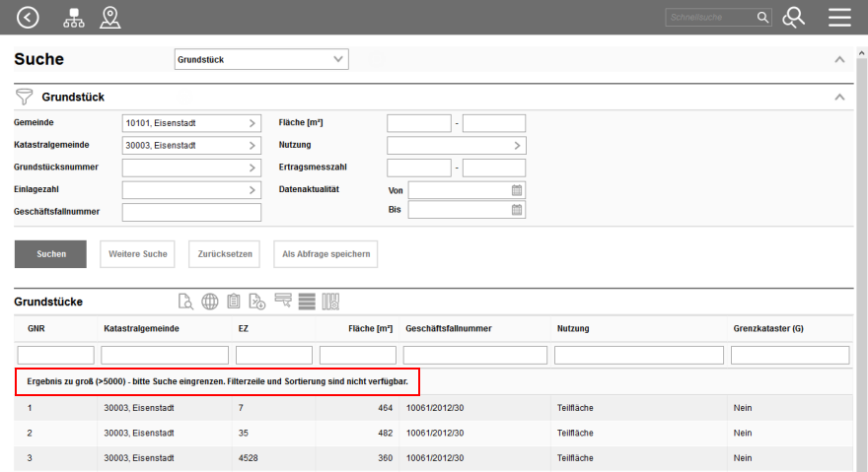868x472 pixels.
Task: Click the row selection cursor icon
Action: 283,302
